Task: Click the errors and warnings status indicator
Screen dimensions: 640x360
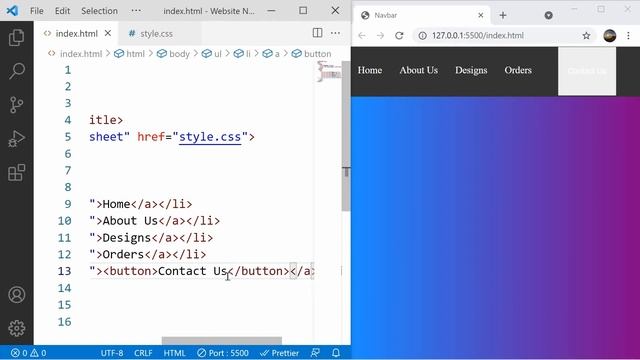Action: point(29,353)
